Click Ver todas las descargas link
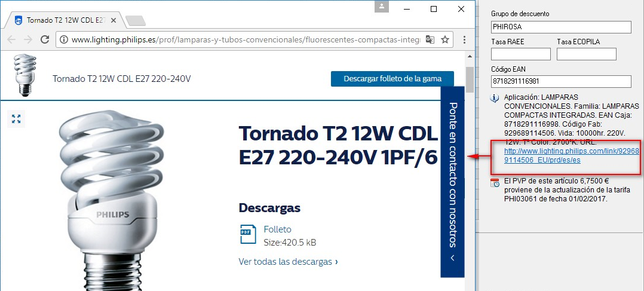 click(x=289, y=261)
